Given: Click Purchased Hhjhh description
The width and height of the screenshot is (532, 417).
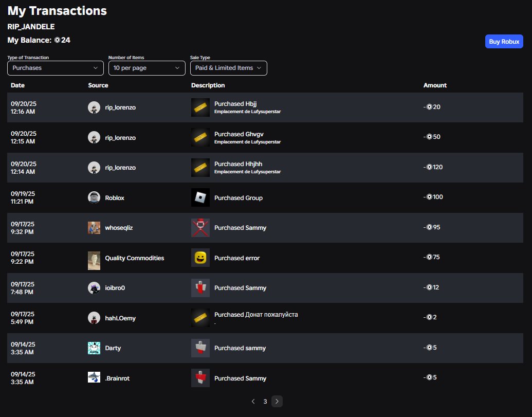Looking at the screenshot, I should (238, 164).
